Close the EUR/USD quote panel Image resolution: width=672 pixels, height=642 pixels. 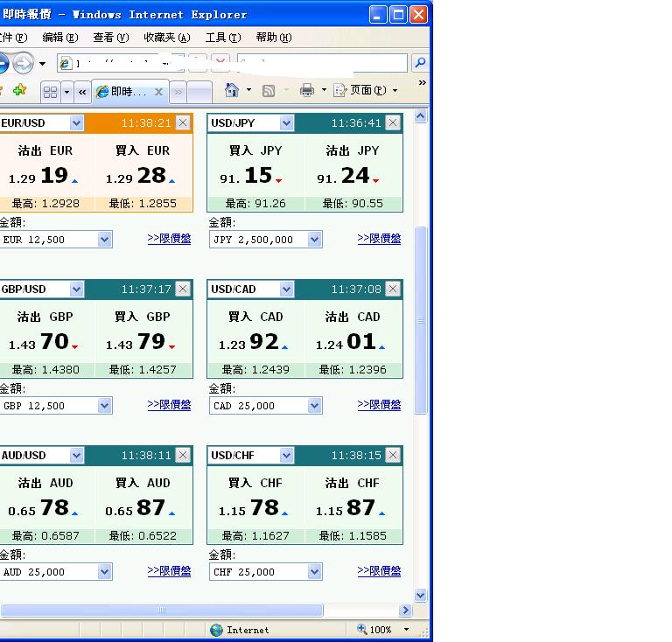pyautogui.click(x=183, y=123)
